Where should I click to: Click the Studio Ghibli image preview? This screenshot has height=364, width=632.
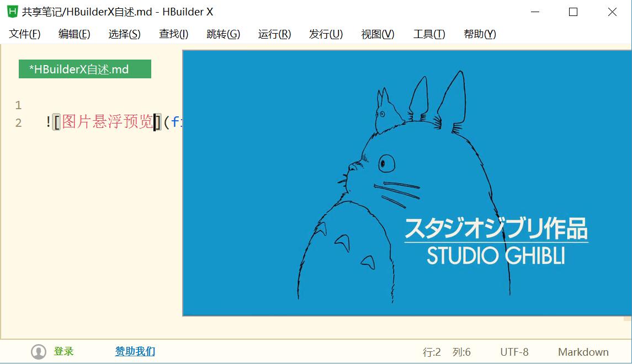pos(407,183)
